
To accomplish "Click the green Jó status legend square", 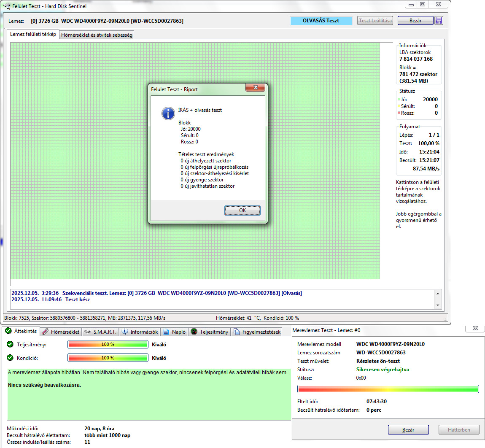I will [x=399, y=99].
